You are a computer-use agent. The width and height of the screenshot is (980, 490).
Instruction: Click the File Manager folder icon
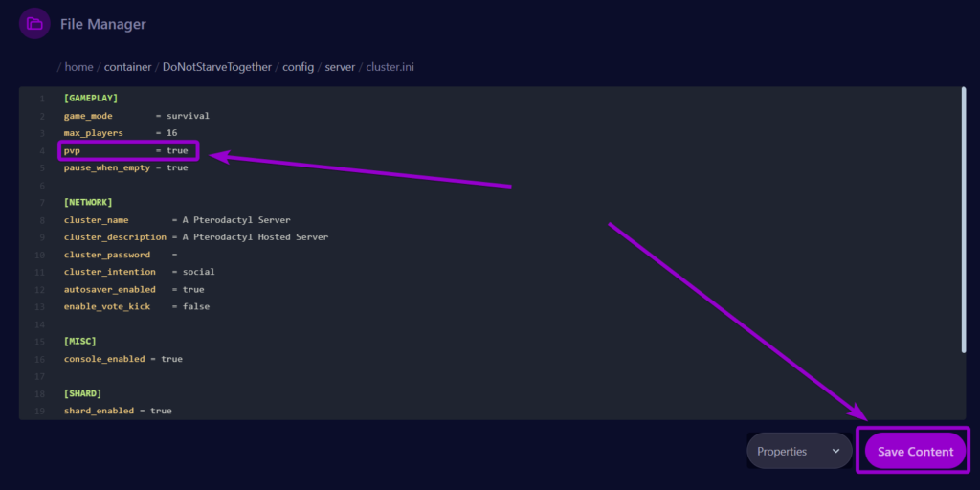(34, 24)
